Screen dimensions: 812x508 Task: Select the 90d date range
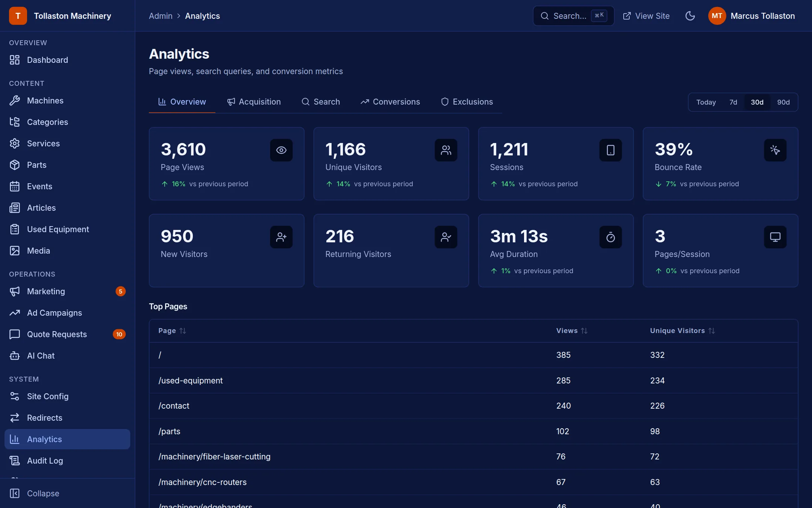pyautogui.click(x=783, y=102)
